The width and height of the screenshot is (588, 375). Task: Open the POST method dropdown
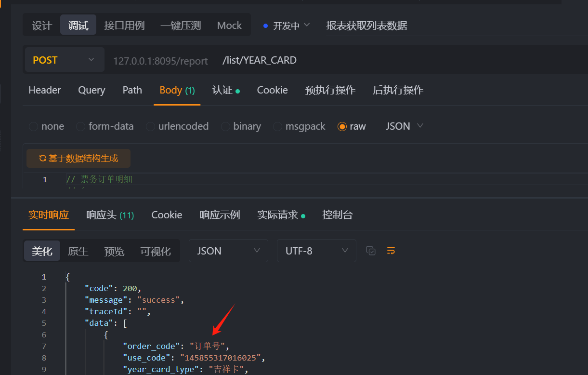(64, 59)
